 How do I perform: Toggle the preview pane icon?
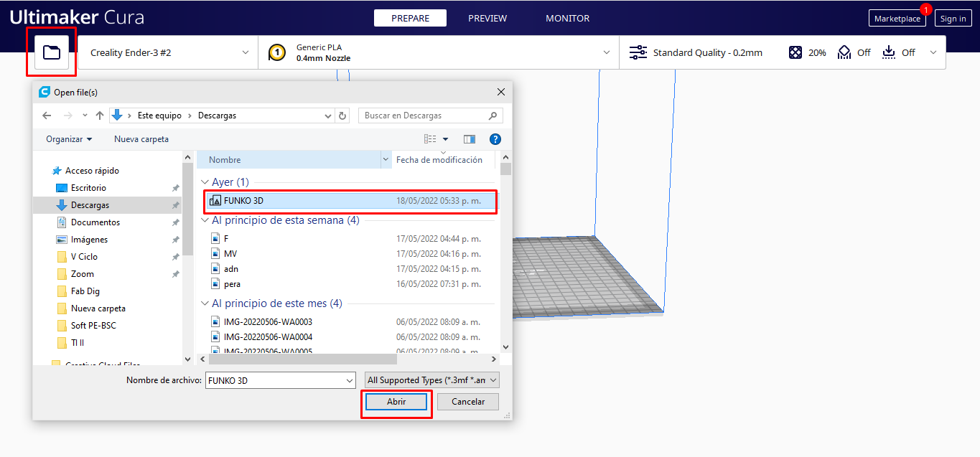click(470, 139)
